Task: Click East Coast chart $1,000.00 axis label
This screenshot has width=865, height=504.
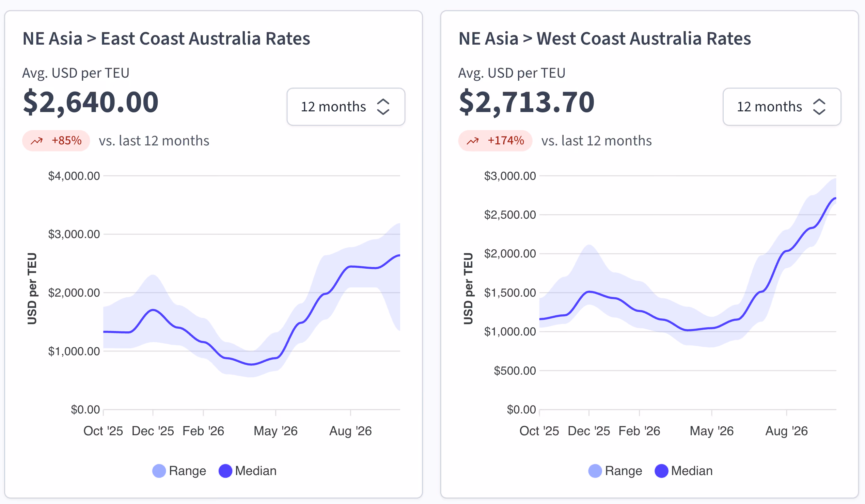Action: click(74, 351)
